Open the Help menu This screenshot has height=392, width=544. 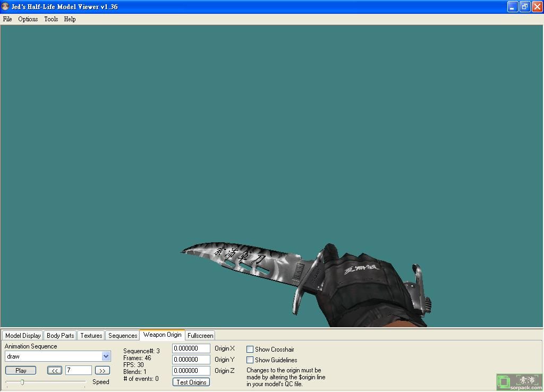pos(70,19)
